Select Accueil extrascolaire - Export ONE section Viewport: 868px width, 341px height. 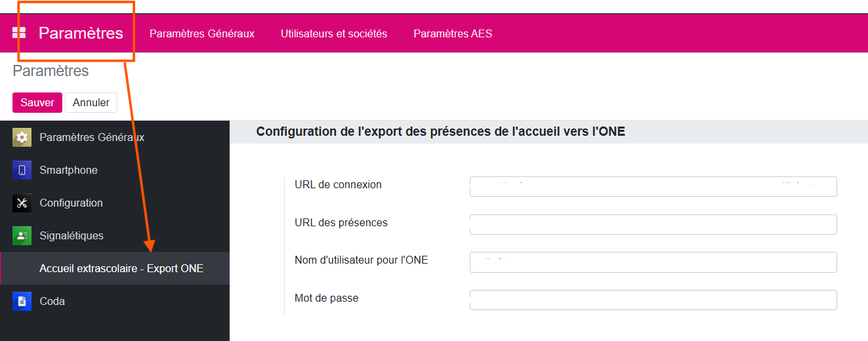[121, 269]
